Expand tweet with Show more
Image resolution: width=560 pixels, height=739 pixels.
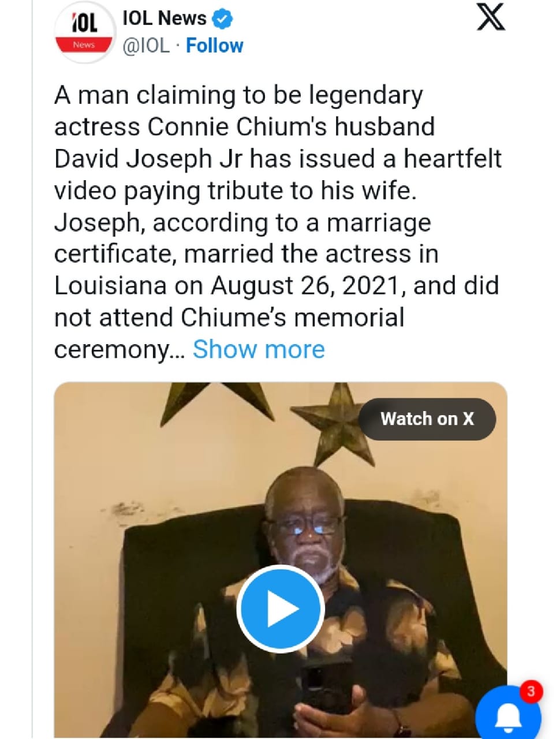tap(259, 349)
